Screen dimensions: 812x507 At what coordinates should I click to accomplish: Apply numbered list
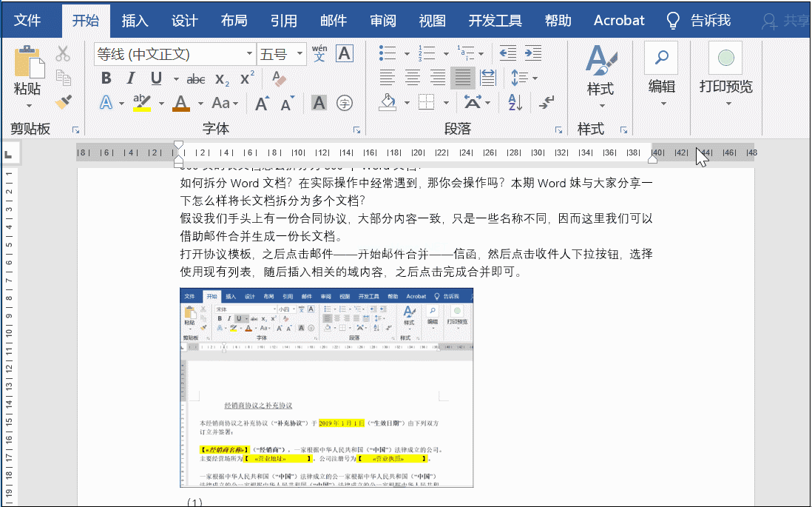pos(427,53)
